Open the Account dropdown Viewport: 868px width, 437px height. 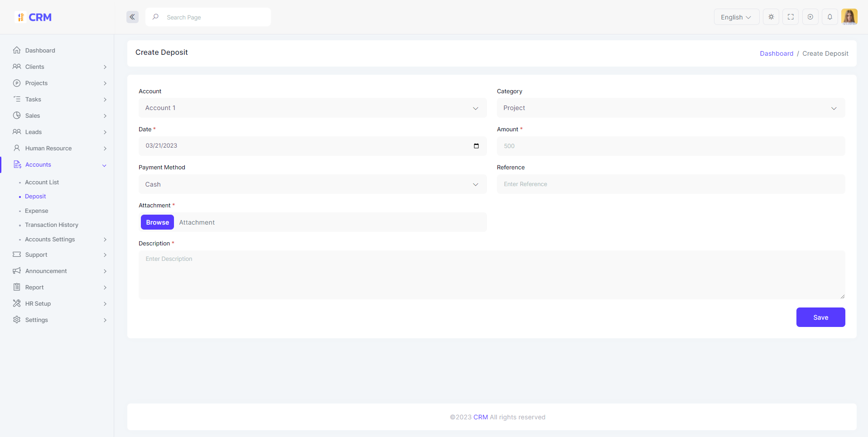click(312, 108)
